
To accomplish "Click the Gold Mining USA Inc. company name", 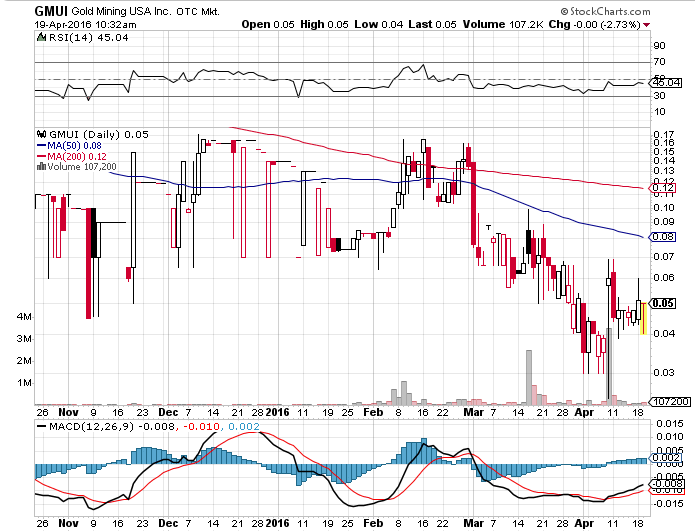I will (121, 11).
